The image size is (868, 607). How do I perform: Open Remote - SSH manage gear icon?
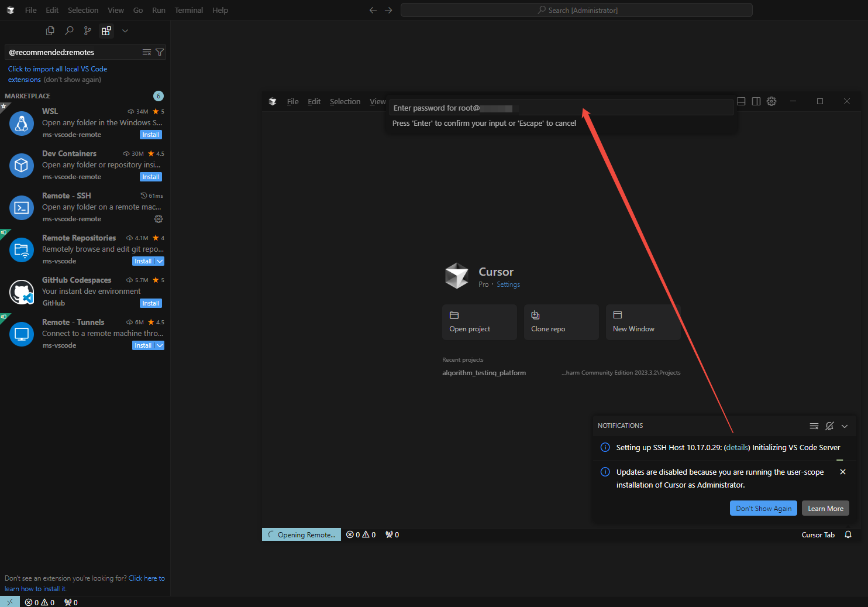[x=159, y=219]
